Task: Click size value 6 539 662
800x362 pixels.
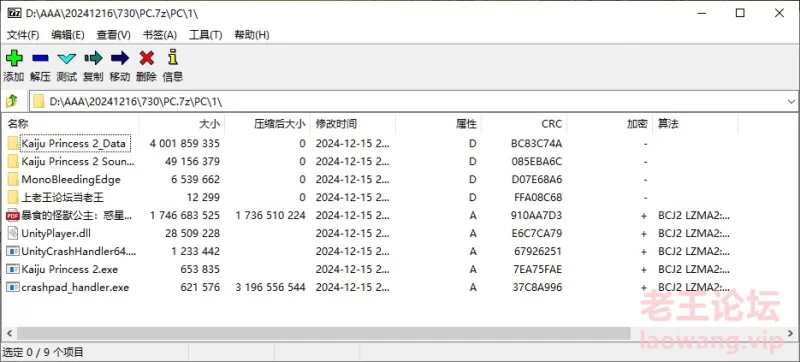Action: [195, 179]
